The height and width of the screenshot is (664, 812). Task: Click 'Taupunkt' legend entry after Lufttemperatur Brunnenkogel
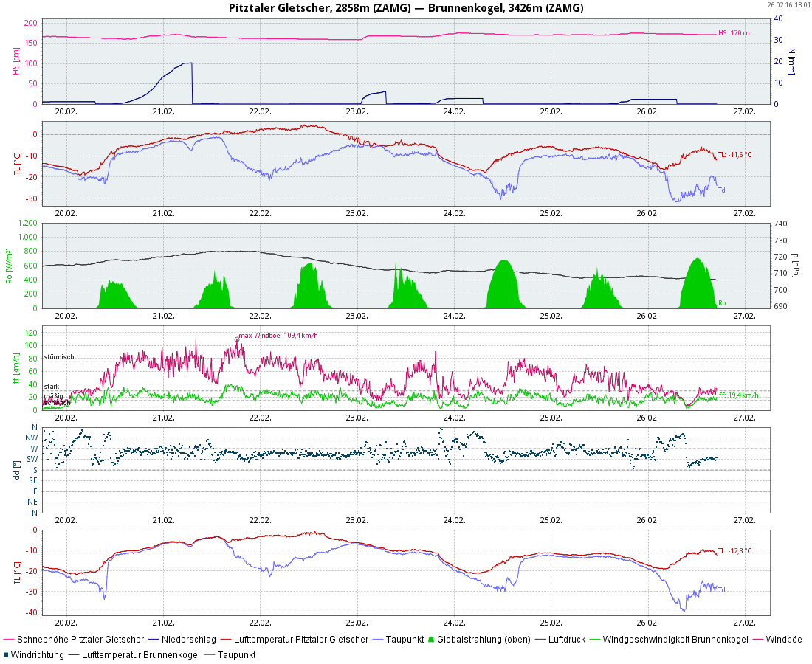click(x=237, y=654)
